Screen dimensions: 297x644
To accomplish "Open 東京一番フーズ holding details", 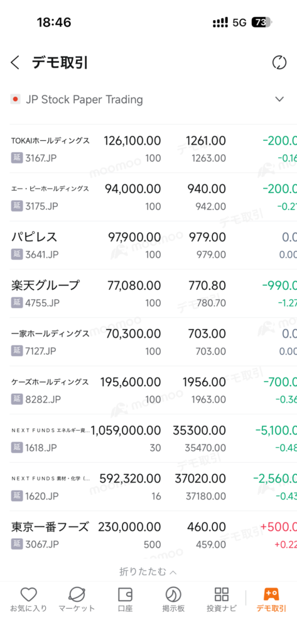I will click(148, 535).
